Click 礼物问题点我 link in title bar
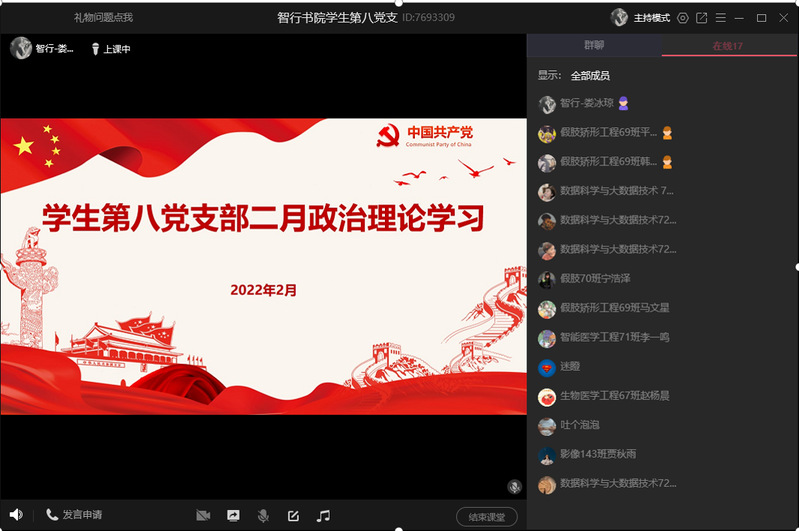This screenshot has height=531, width=799. click(x=103, y=18)
